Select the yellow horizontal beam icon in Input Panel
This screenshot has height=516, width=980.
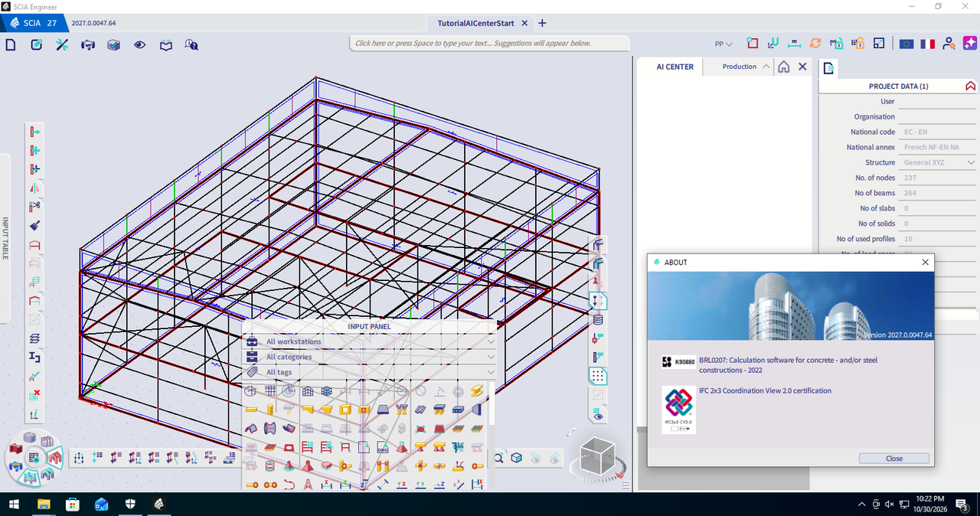[250, 410]
